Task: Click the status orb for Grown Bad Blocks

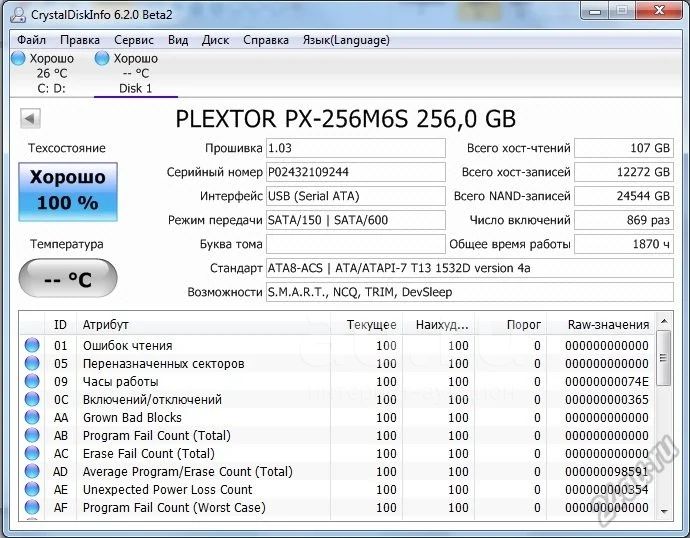Action: (32, 417)
